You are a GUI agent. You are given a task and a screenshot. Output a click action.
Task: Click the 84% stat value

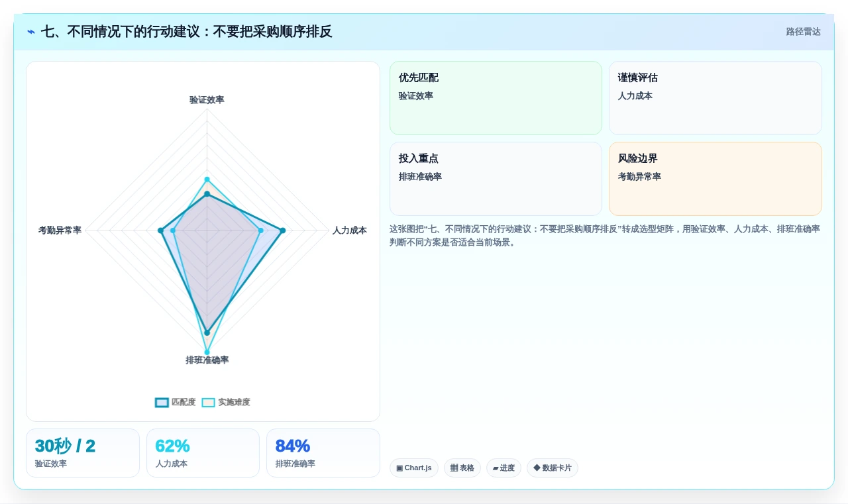(x=293, y=446)
